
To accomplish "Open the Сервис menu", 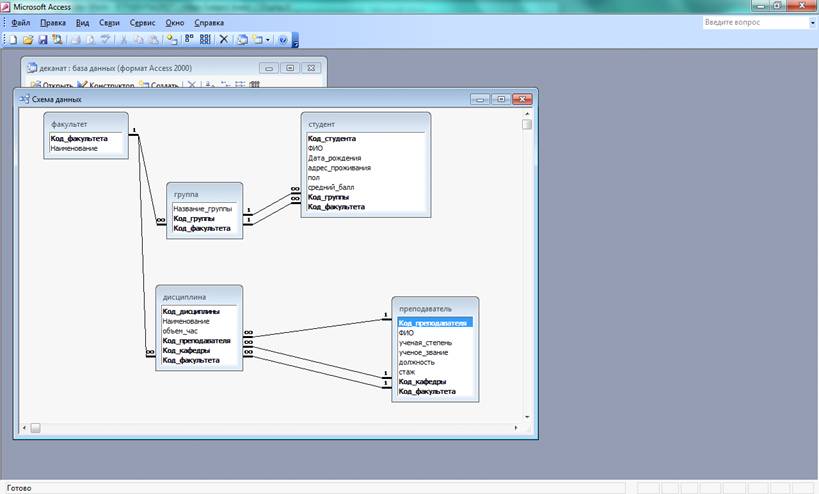I will point(145,22).
